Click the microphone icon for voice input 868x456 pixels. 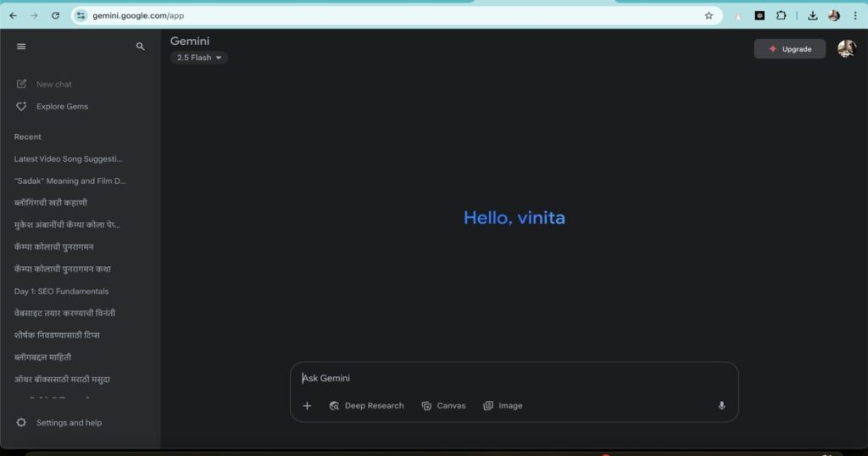[x=721, y=406]
